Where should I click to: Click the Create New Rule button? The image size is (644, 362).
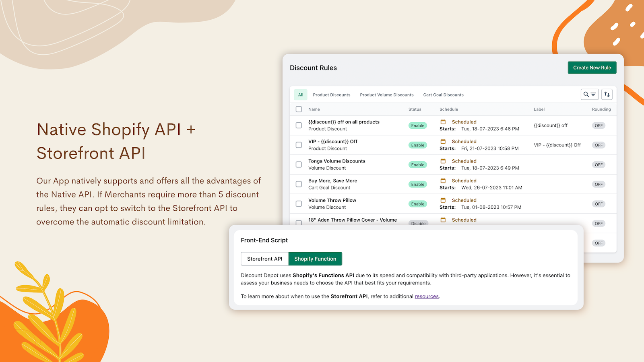592,68
